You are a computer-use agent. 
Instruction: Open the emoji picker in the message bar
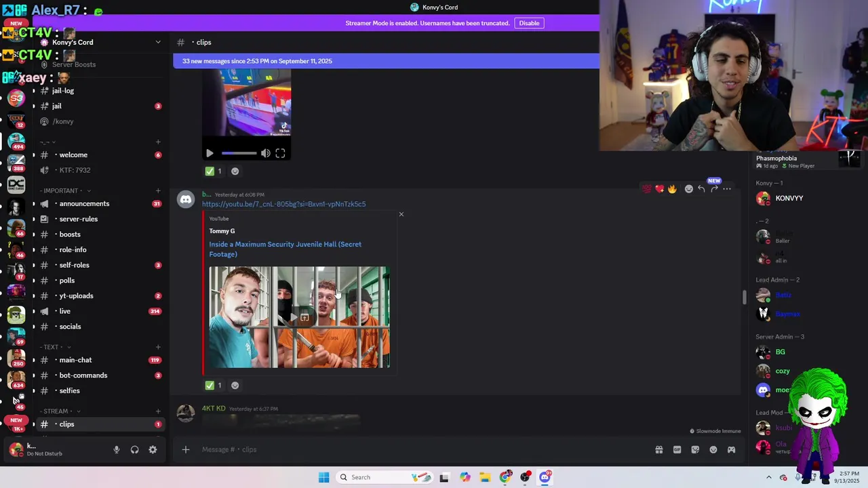point(713,449)
